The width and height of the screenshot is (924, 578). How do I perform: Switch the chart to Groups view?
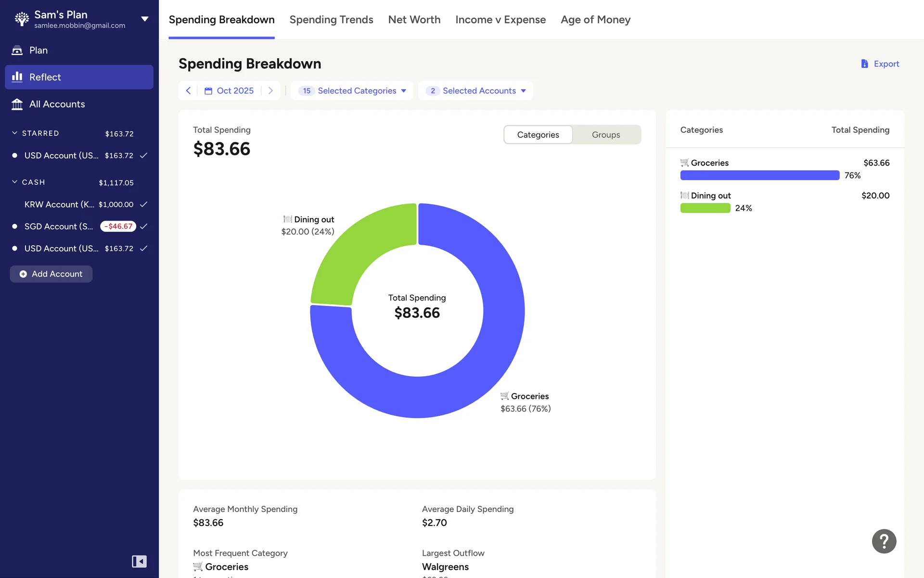click(605, 135)
